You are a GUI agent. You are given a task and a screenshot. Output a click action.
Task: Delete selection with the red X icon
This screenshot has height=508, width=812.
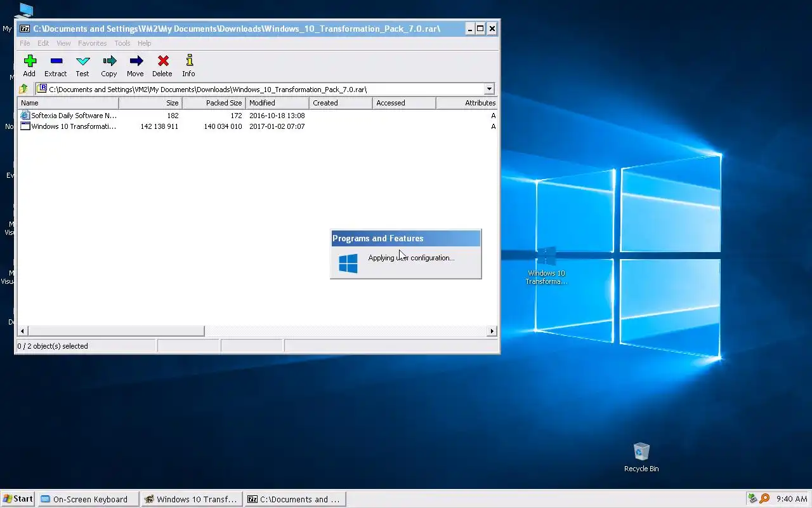(163, 61)
